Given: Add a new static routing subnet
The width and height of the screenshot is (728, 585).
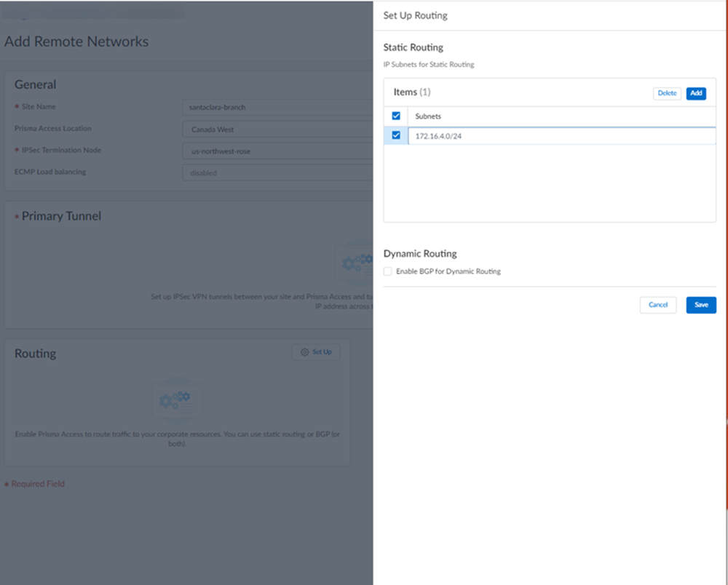Looking at the screenshot, I should click(696, 93).
